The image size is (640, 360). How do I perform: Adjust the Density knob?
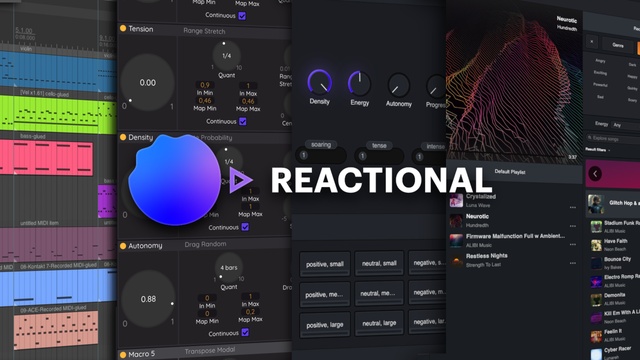click(320, 82)
